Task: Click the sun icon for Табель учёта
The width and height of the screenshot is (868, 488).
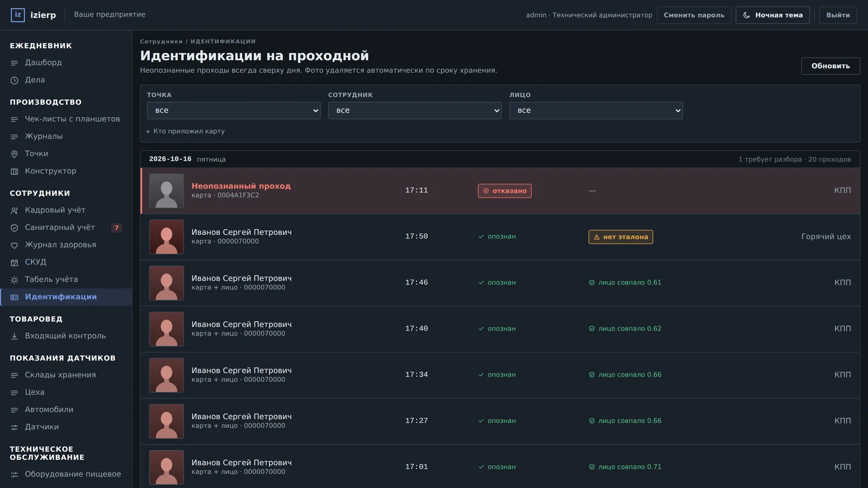Action: tap(15, 280)
